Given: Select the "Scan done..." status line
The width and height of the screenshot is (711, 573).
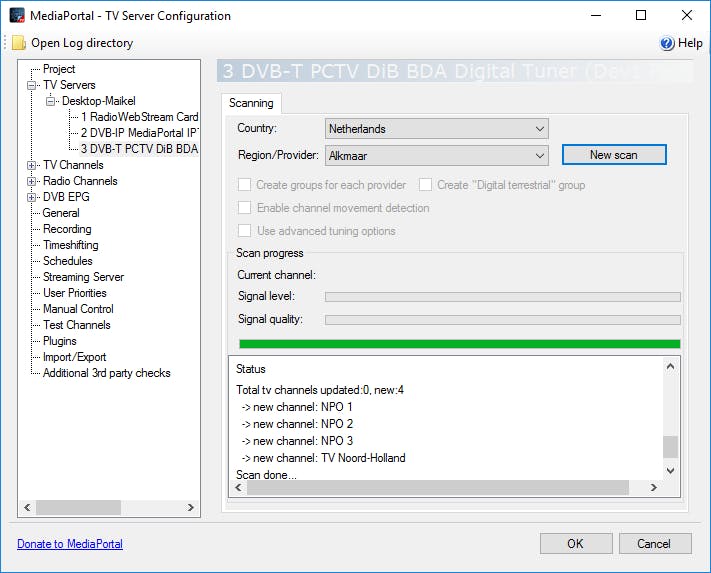Looking at the screenshot, I should pos(266,474).
